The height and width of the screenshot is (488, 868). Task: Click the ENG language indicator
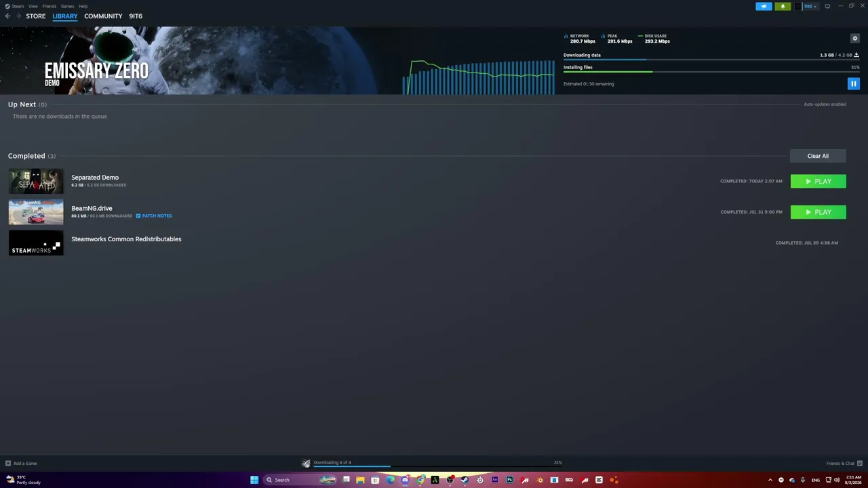tap(816, 480)
